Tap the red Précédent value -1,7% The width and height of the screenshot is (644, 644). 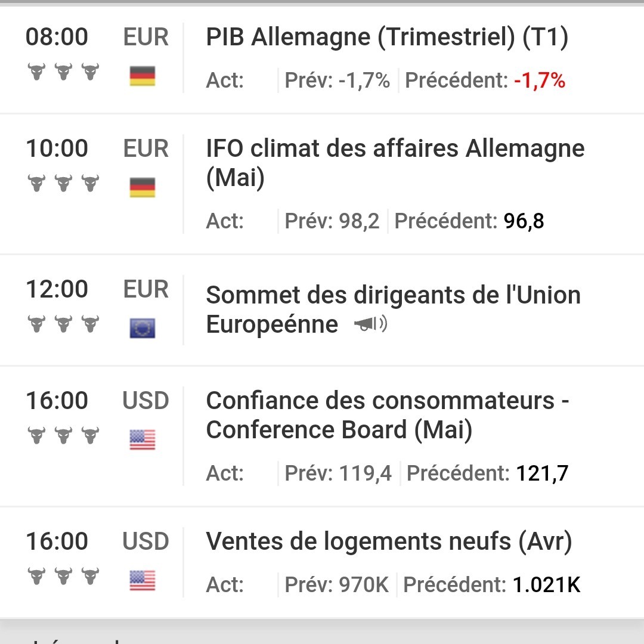pos(540,80)
